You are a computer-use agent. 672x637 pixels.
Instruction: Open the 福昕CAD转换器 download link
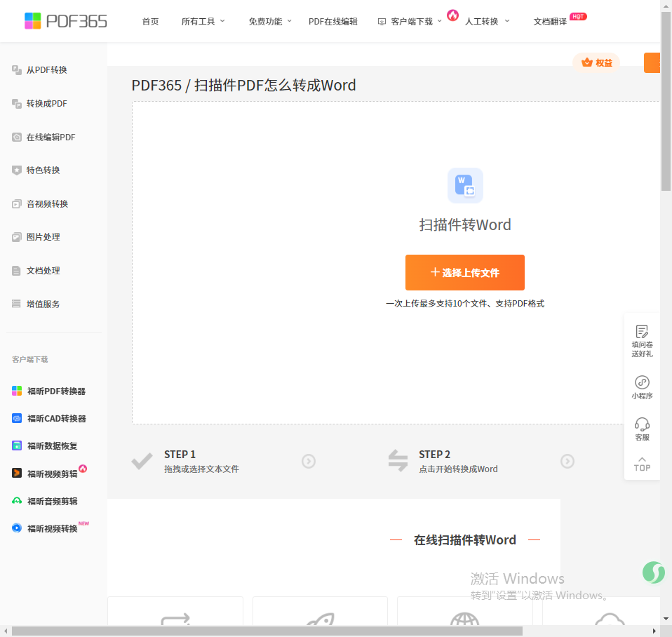pyautogui.click(x=57, y=418)
